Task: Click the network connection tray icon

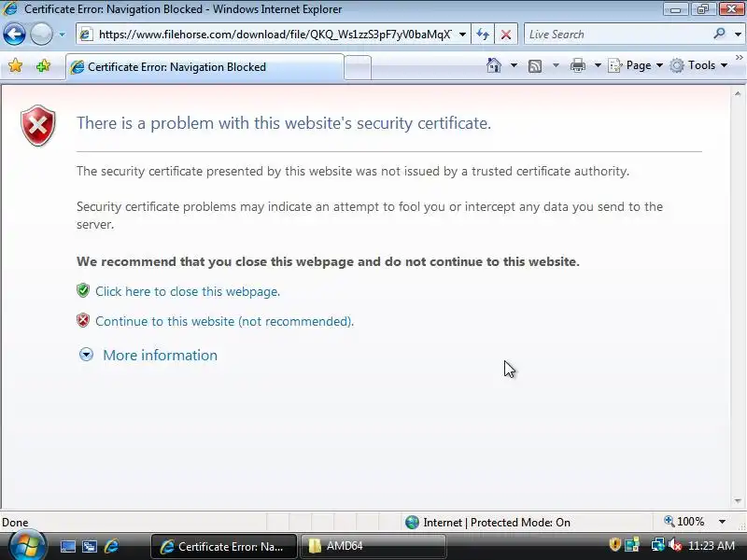Action: point(658,545)
